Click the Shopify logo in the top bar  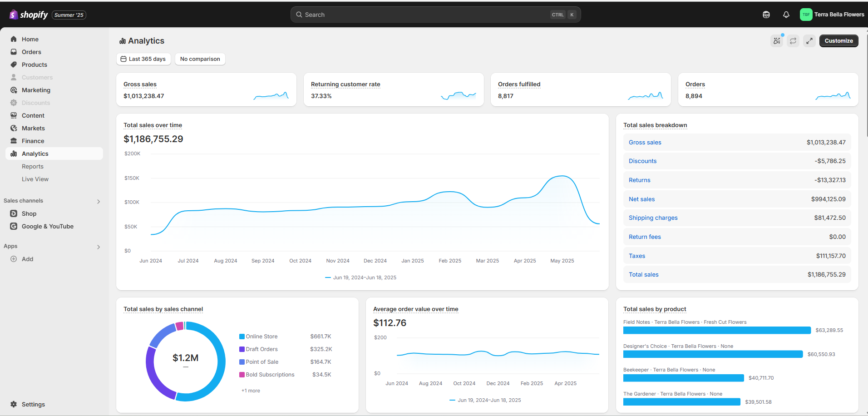click(29, 15)
